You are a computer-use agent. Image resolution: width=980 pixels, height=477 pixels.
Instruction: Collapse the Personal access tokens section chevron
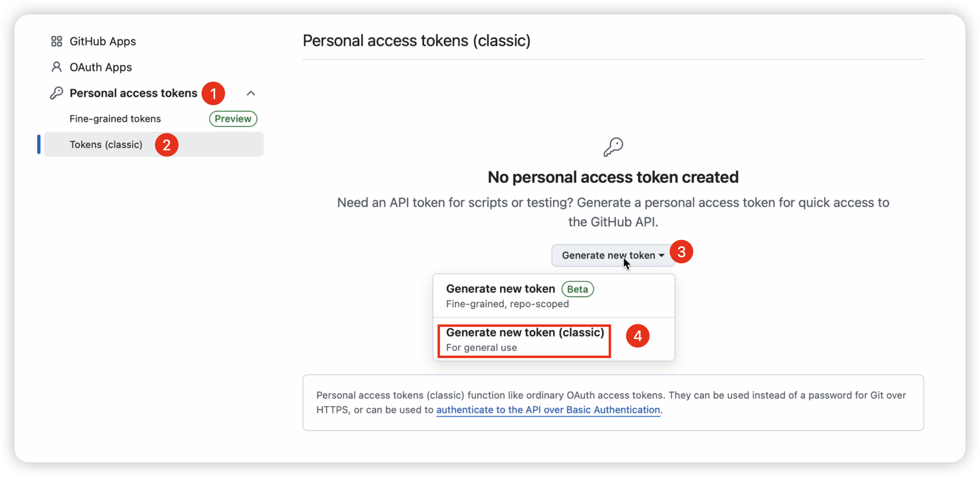point(251,93)
